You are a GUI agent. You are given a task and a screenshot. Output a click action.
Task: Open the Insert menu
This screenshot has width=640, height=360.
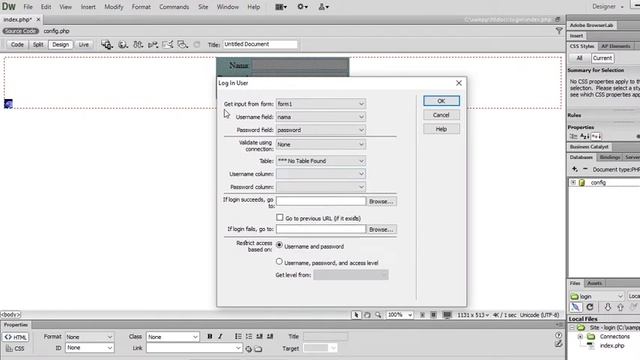[x=88, y=7]
